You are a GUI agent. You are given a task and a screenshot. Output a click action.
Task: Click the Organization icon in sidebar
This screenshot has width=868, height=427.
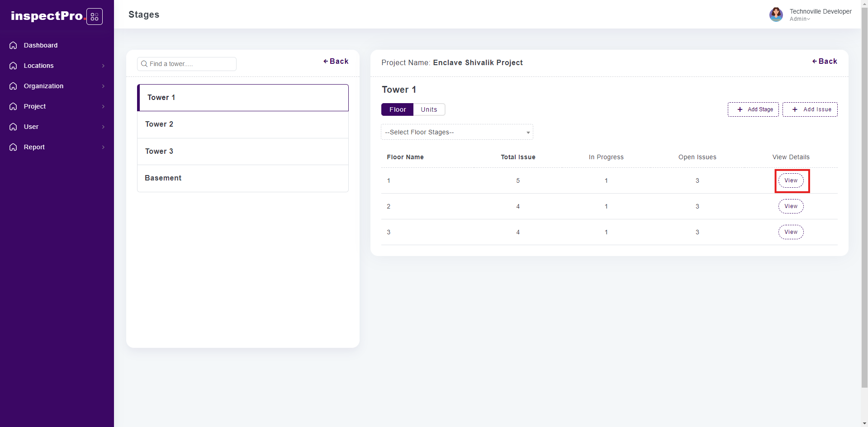13,86
